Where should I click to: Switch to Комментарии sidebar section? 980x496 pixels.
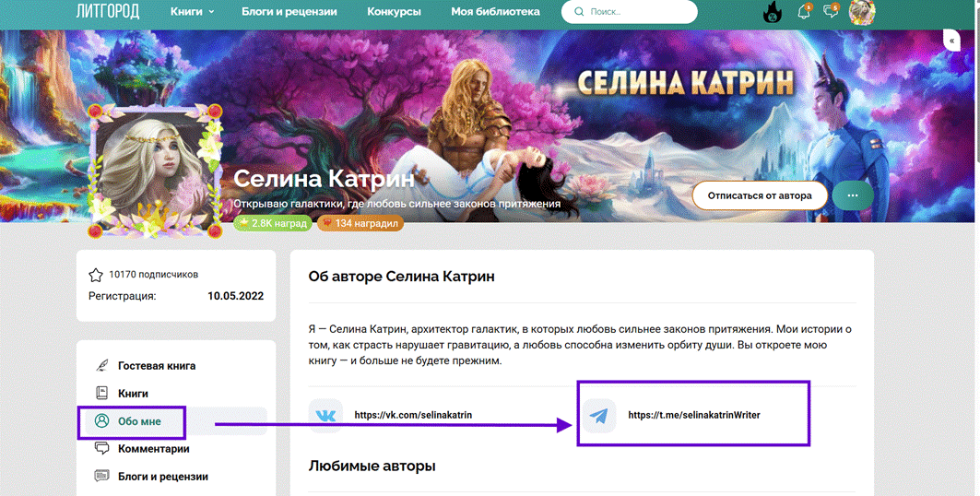[x=153, y=449]
